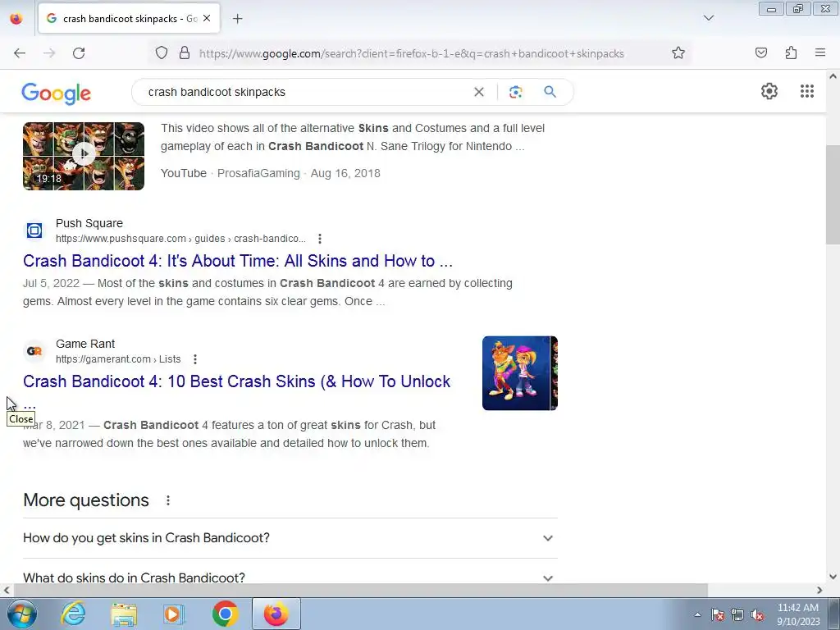
Task: Open Firefox application hamburger menu
Action: pyautogui.click(x=820, y=53)
